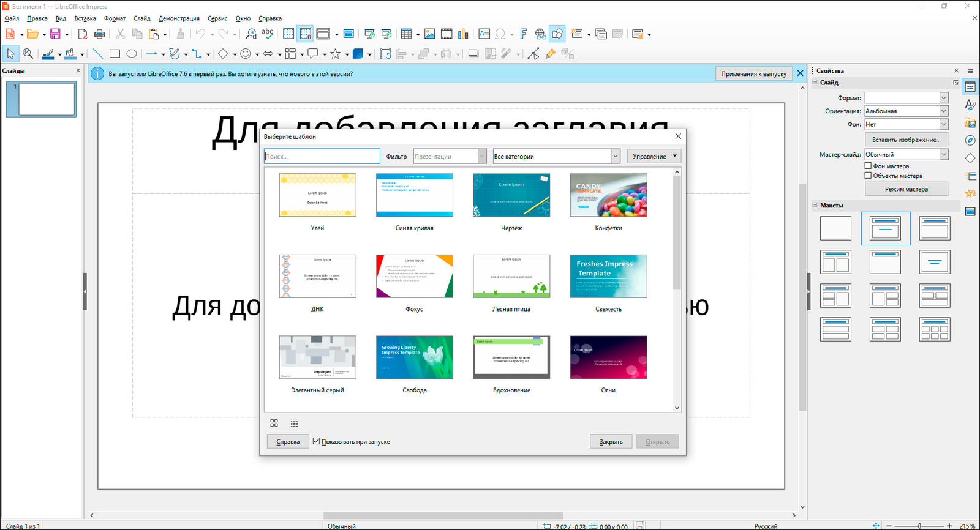Viewport: 980px width, 530px height.
Task: Open Find and Replace magnifier icon
Action: click(x=251, y=34)
